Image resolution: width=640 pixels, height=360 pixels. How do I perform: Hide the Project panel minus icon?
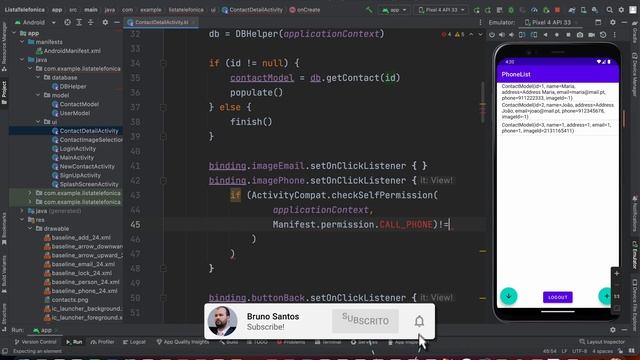[117, 22]
